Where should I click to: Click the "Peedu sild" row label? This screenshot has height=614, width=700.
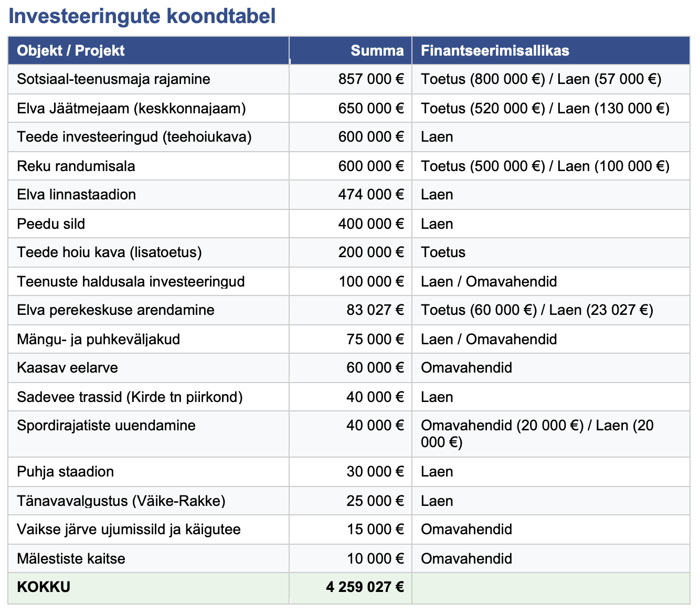click(x=51, y=224)
